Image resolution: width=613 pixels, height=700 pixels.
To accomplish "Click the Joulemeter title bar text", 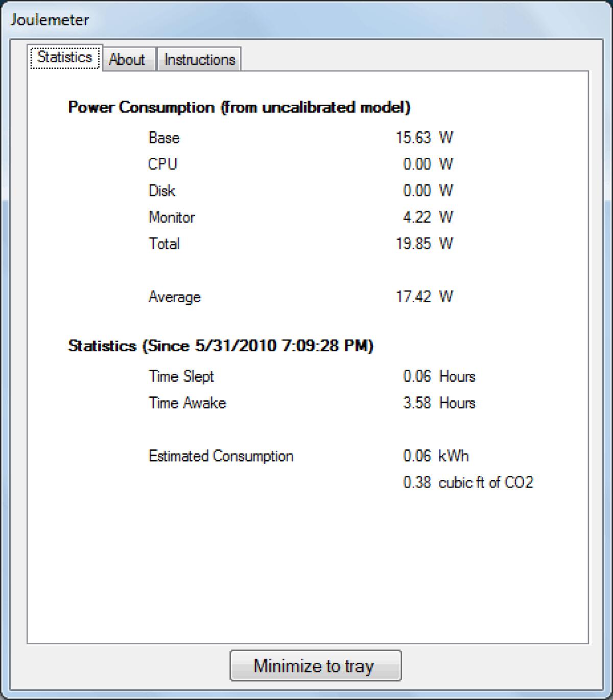I will click(x=49, y=20).
